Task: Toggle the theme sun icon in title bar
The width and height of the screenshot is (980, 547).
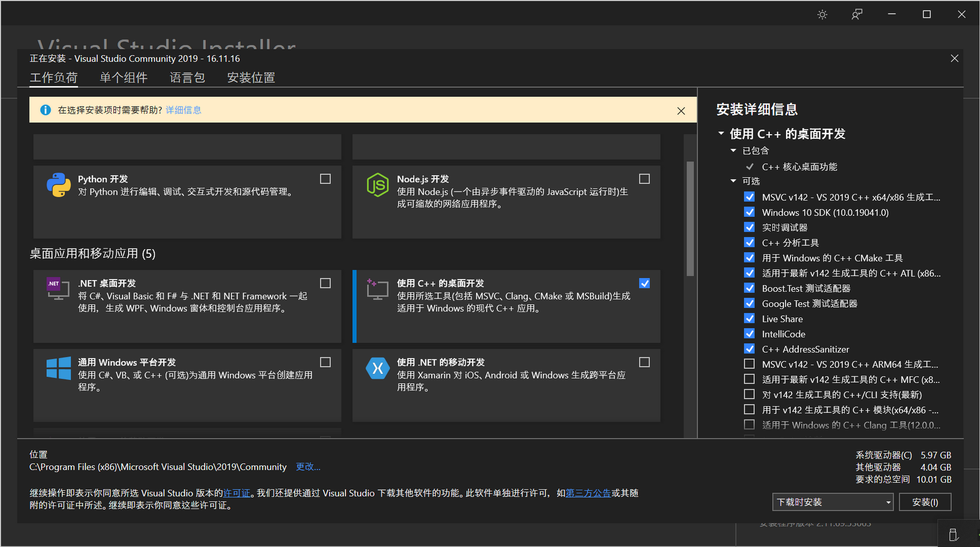Action: [x=822, y=14]
